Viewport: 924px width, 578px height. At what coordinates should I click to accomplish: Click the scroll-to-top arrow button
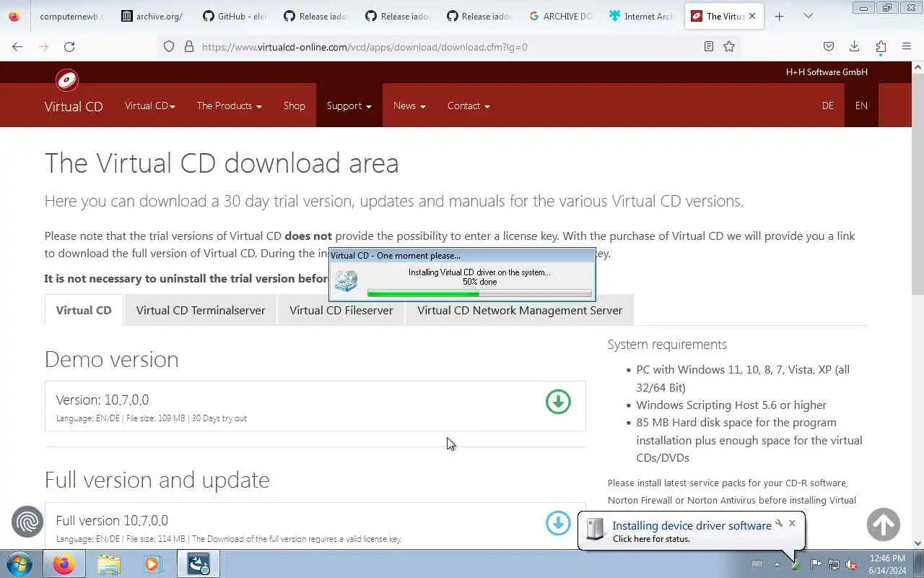coord(884,525)
